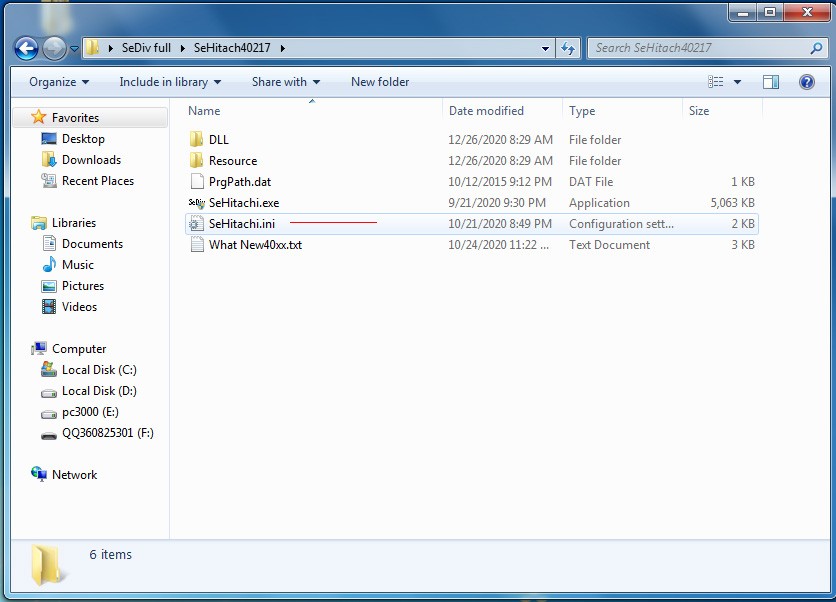
Task: Click the SeHitachi.exe application icon
Action: tap(196, 203)
